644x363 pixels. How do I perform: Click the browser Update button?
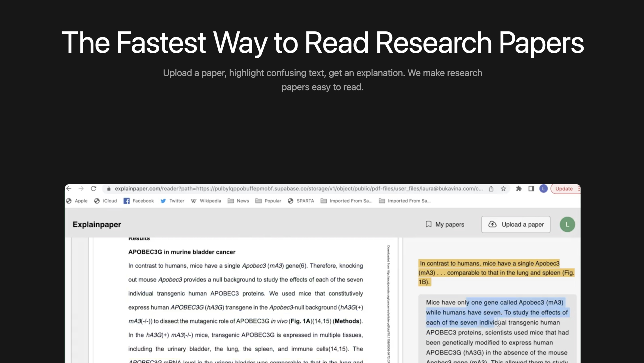(x=564, y=189)
